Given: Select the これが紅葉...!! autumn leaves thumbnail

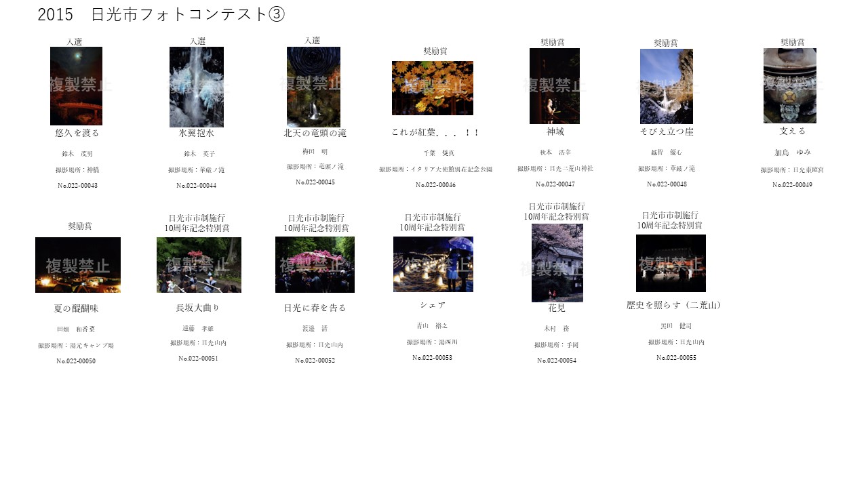Looking at the screenshot, I should tap(433, 88).
